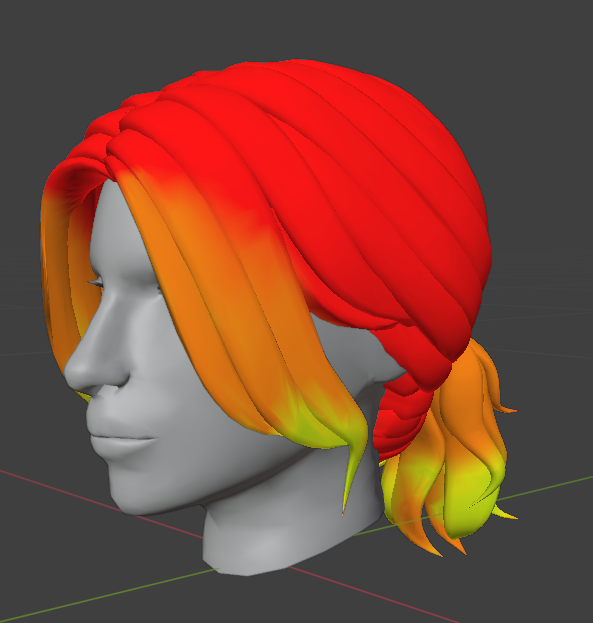Viewport: 593px width, 623px height.
Task: Click the hair part line at front top
Action: click(115, 147)
